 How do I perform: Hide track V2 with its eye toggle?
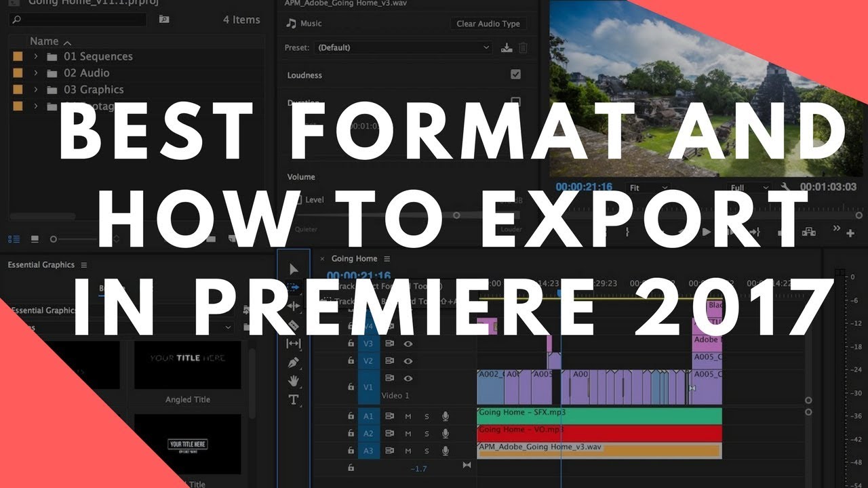pos(408,361)
